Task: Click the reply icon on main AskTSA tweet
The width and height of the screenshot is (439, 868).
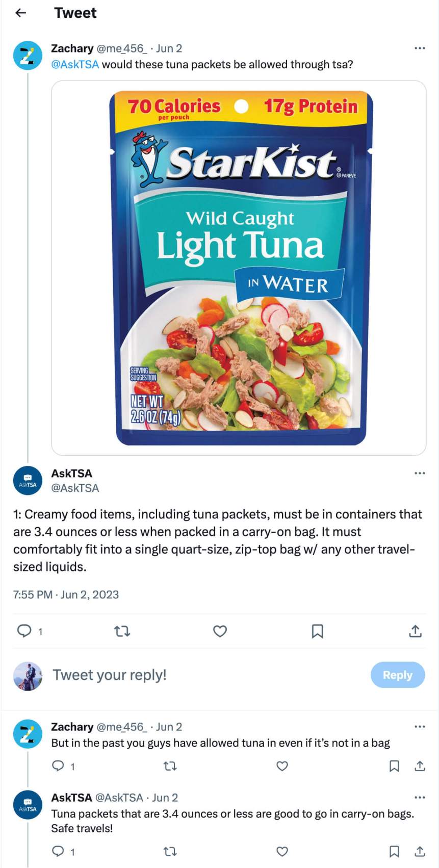Action: coord(24,631)
